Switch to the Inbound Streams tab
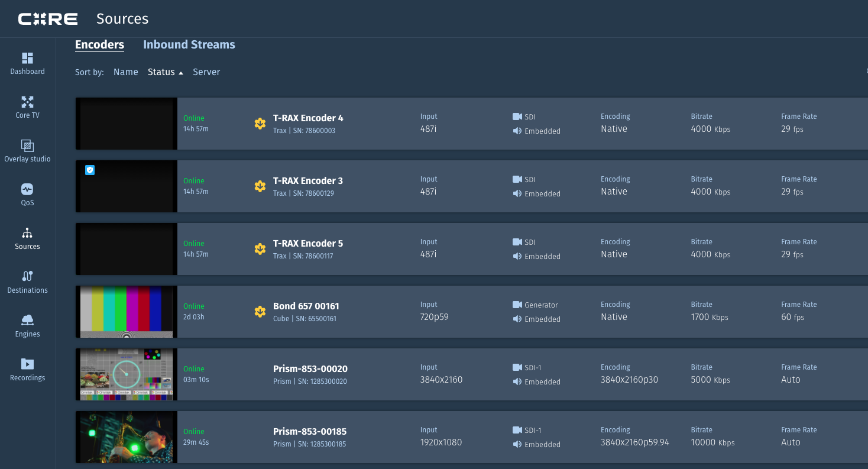 (x=189, y=45)
